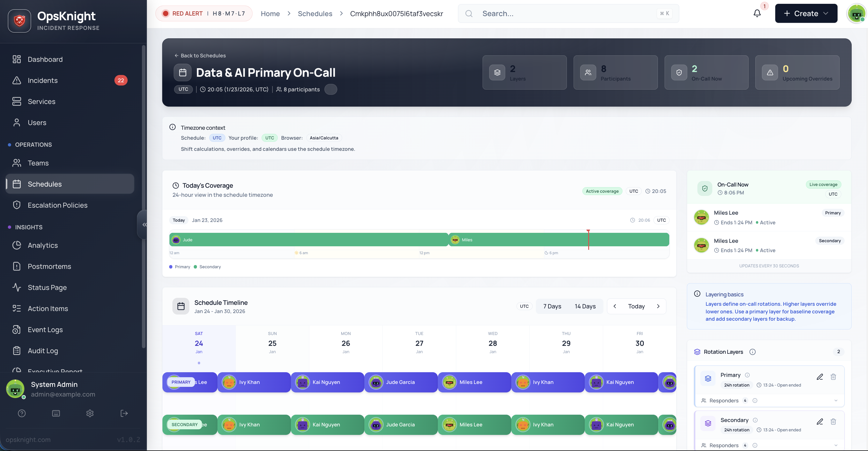This screenshot has width=868, height=451.
Task: Log out using the sidebar exit icon
Action: click(x=124, y=413)
